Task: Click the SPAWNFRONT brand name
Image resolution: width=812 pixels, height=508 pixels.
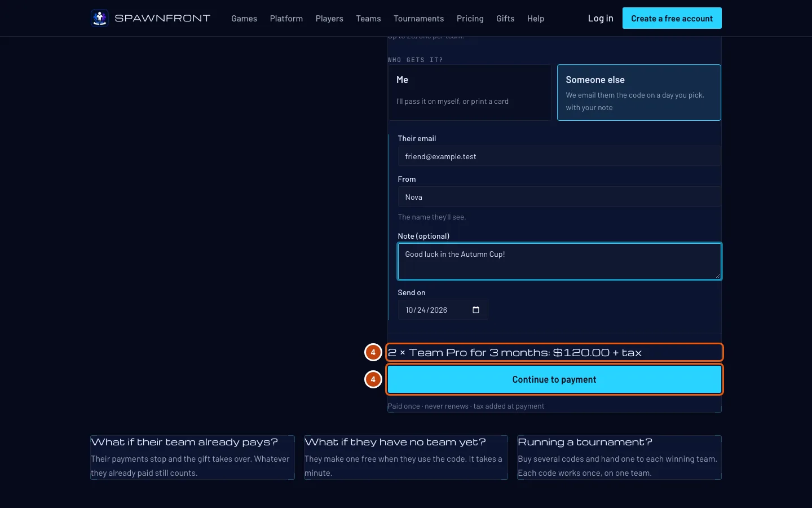Action: [162, 18]
